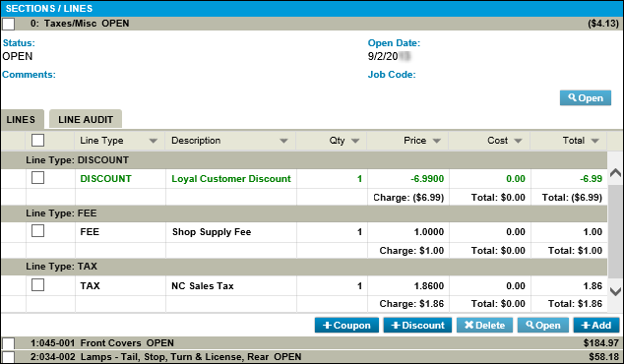This screenshot has height=364, width=624.
Task: Click the Charge: $1.86 subtotal
Action: [411, 304]
